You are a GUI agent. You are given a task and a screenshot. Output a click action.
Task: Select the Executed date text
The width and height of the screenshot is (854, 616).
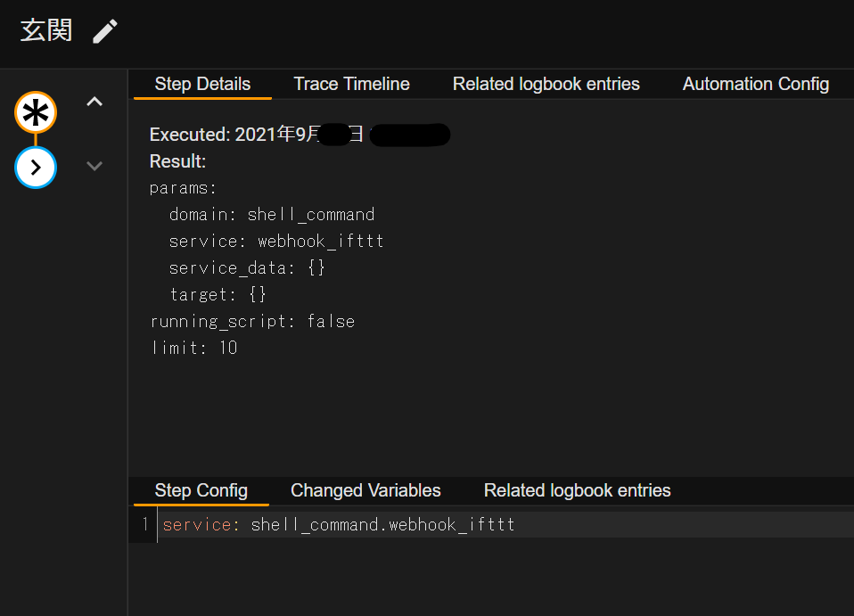[x=300, y=134]
